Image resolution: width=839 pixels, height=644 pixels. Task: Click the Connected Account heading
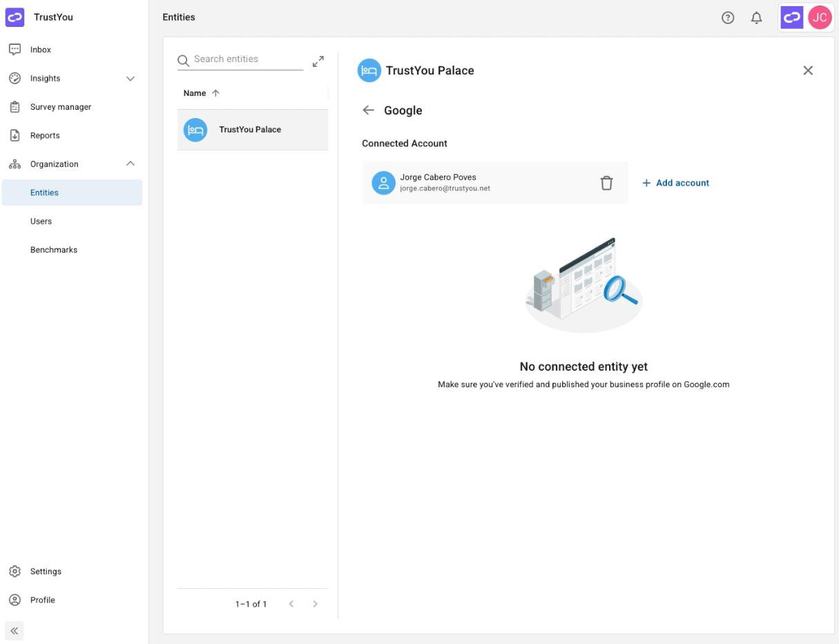pos(405,144)
